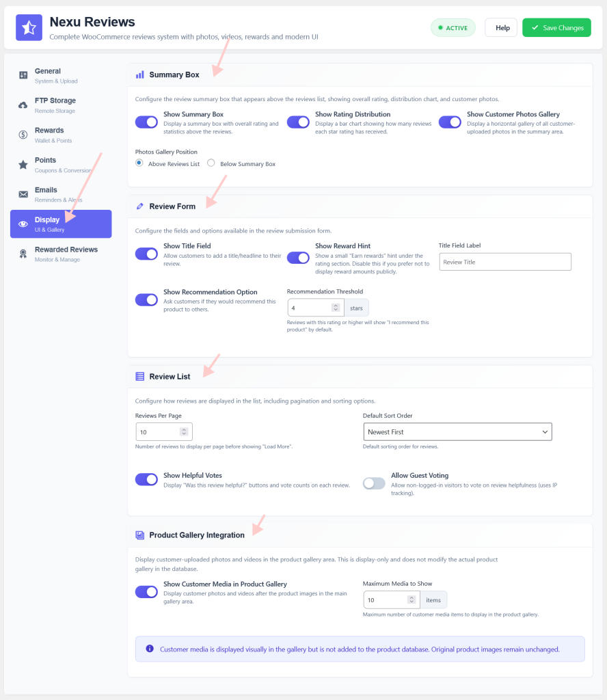607x700 pixels.
Task: Click the Save Changes button
Action: 556,27
